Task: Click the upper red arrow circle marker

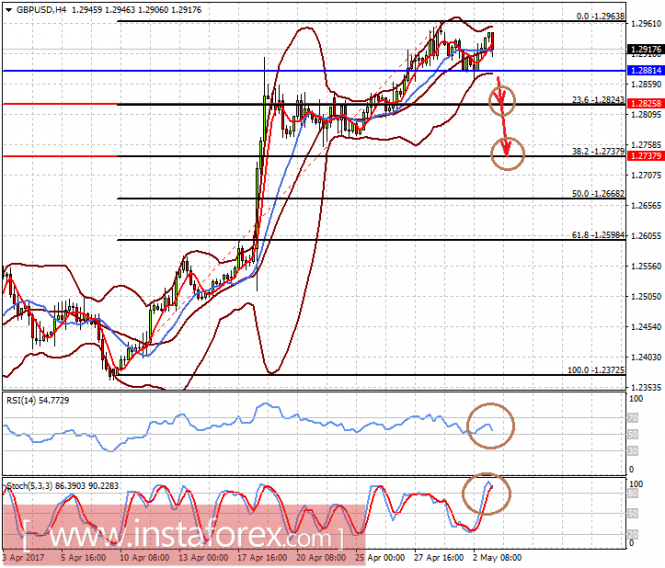Action: [502, 101]
